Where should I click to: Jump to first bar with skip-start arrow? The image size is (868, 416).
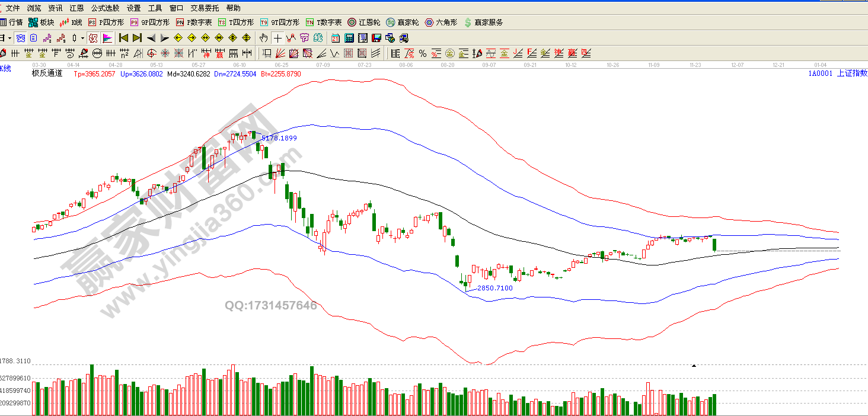coord(123,38)
